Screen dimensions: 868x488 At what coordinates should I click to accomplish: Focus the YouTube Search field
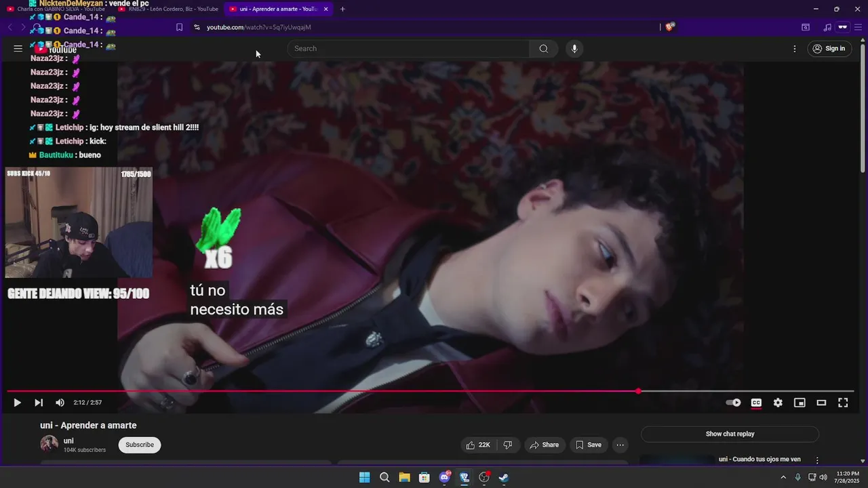[409, 49]
